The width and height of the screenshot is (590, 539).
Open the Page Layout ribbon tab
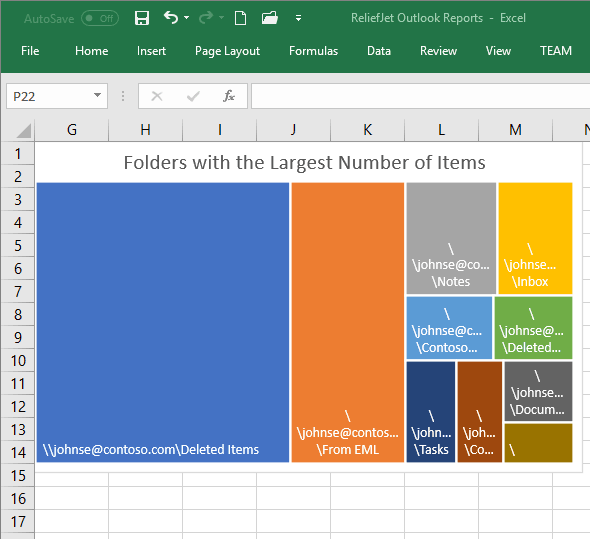click(x=227, y=51)
